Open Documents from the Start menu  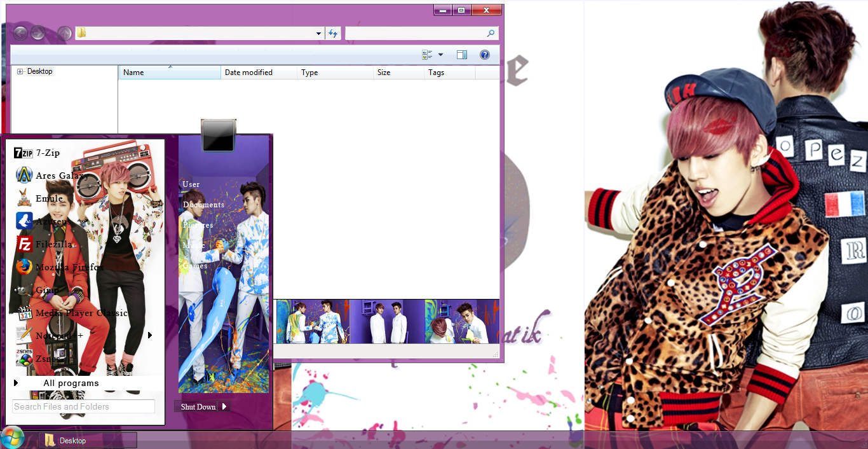(x=203, y=205)
